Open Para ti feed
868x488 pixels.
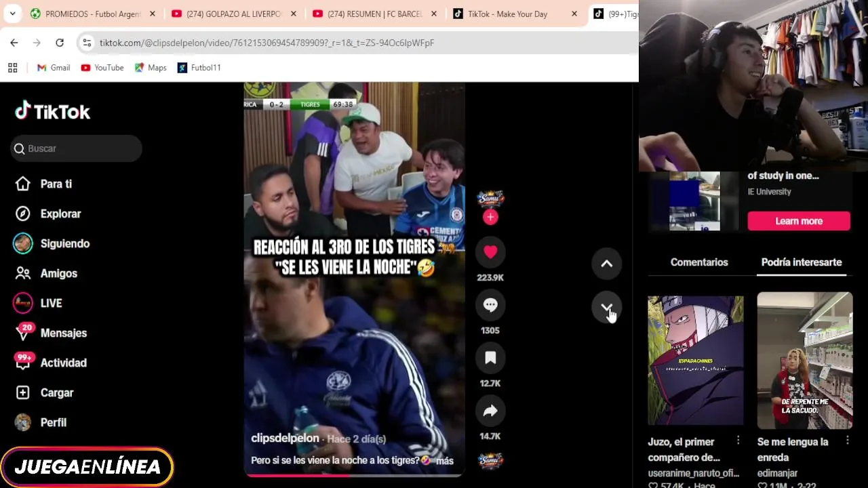[56, 184]
